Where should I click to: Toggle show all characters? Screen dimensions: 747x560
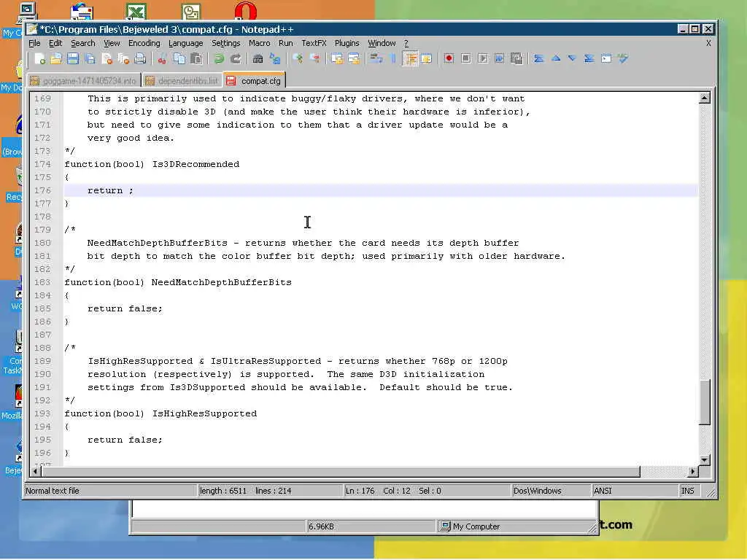393,58
